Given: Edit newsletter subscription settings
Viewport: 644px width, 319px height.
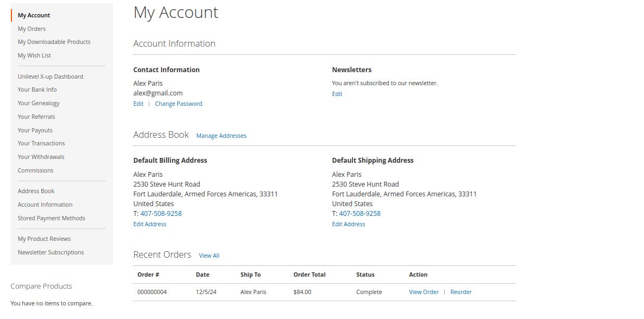Looking at the screenshot, I should point(337,94).
